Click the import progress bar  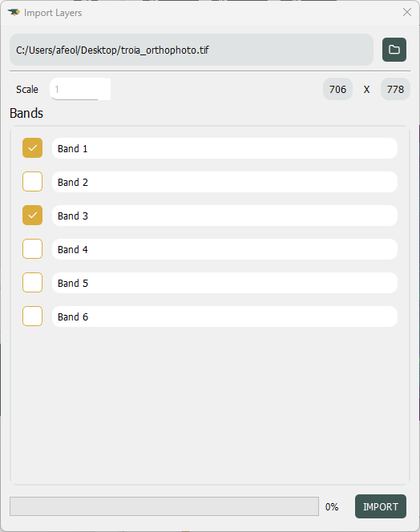tap(164, 506)
